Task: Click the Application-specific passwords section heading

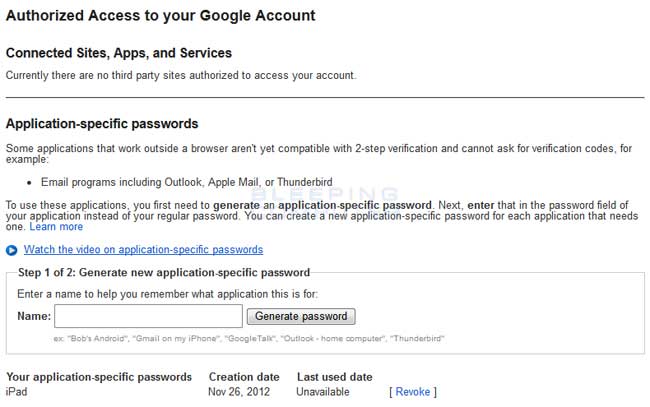Action: tap(102, 124)
